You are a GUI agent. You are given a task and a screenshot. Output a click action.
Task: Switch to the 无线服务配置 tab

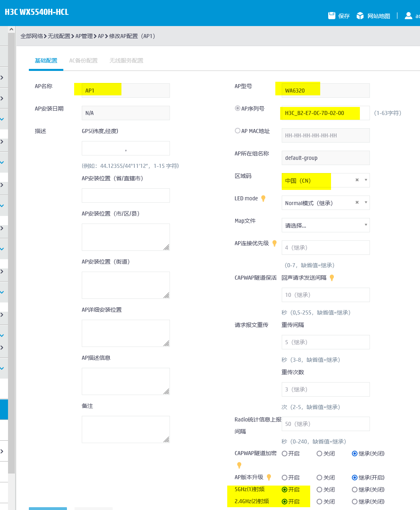[x=126, y=60]
